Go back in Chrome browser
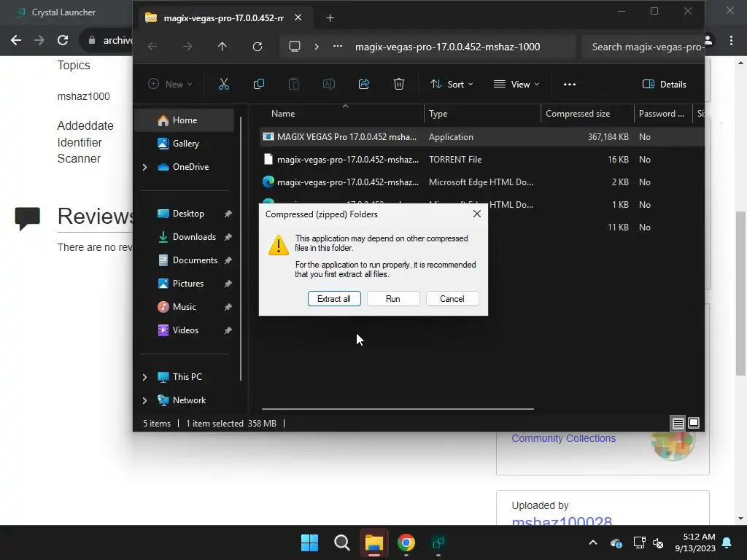This screenshot has width=747, height=560. [x=16, y=41]
